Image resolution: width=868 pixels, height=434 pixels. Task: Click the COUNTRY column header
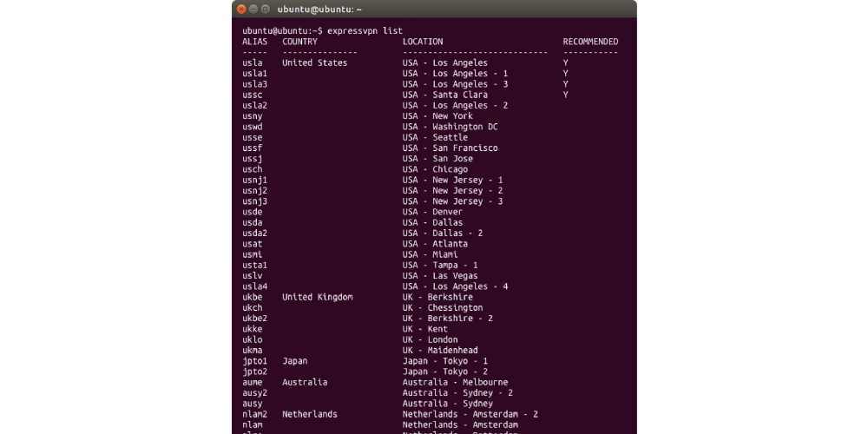point(300,42)
